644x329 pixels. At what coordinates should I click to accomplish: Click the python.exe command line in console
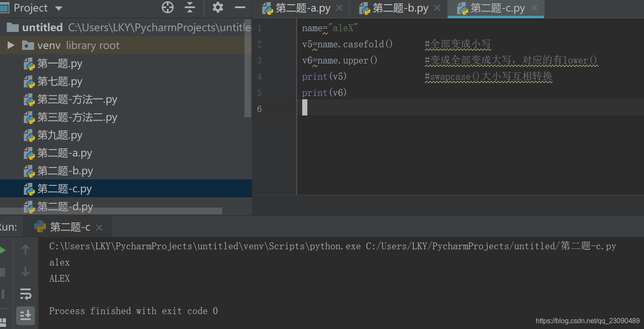(333, 246)
